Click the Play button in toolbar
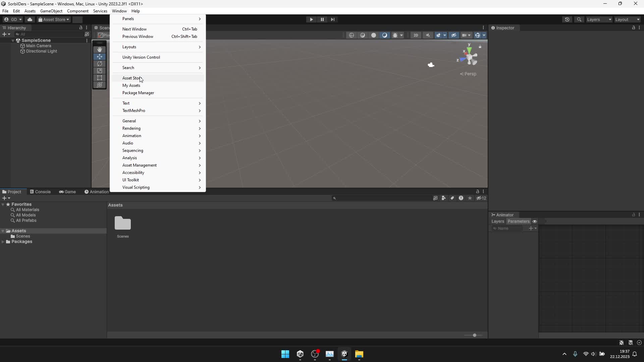Screen dimensions: 644x362 311,19
